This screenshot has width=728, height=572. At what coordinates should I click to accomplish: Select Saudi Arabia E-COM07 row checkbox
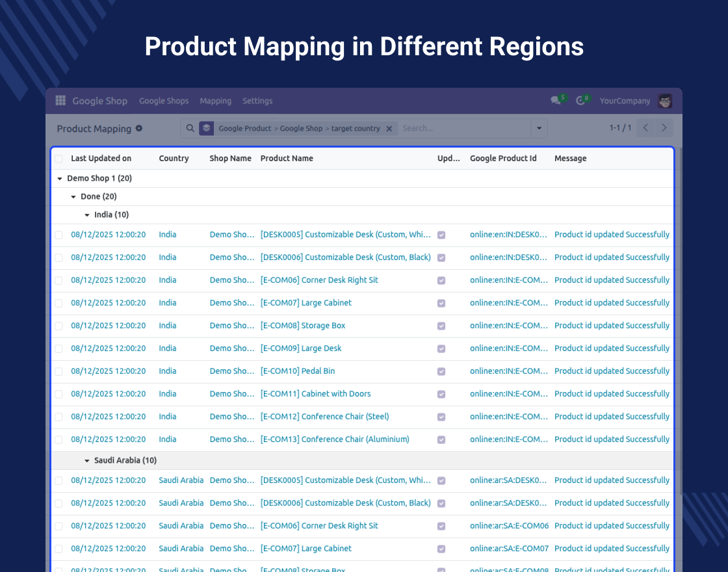tap(58, 549)
